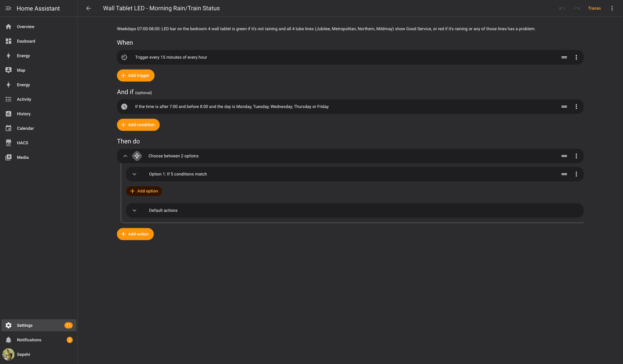
Task: Expand the time and weekday condition row
Action: 350,107
